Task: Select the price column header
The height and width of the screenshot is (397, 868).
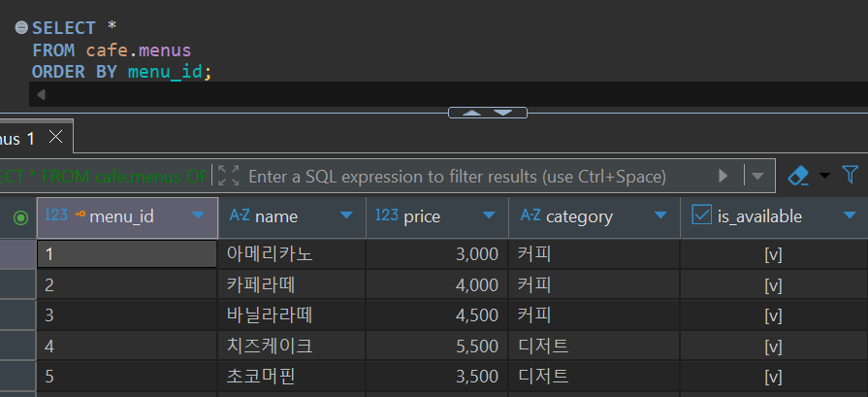Action: (437, 217)
